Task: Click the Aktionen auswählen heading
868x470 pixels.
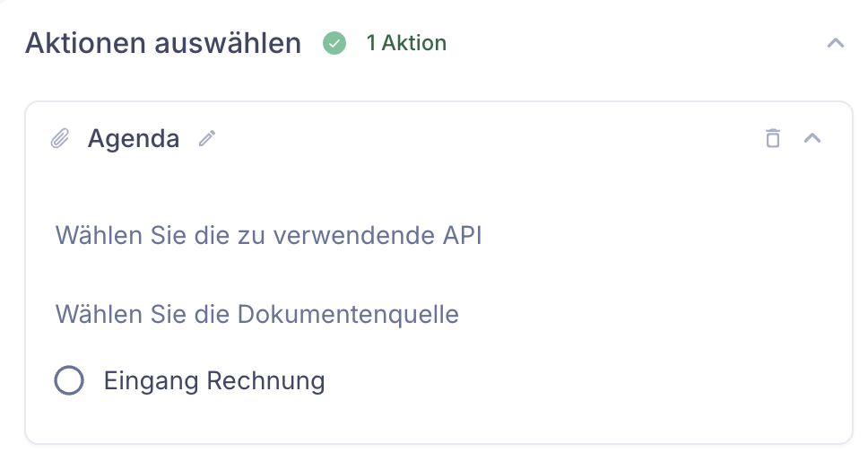Action: click(163, 43)
